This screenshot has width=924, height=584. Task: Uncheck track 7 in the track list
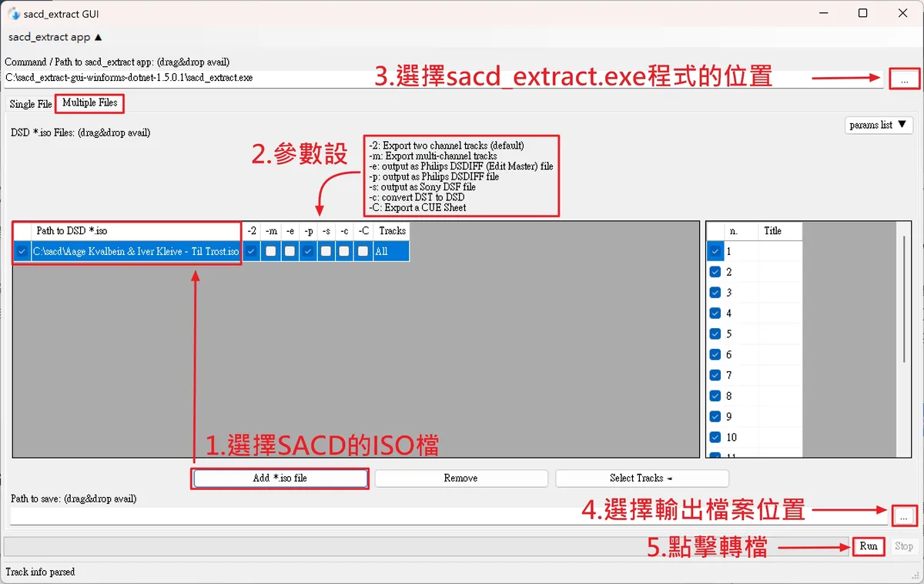coord(715,375)
